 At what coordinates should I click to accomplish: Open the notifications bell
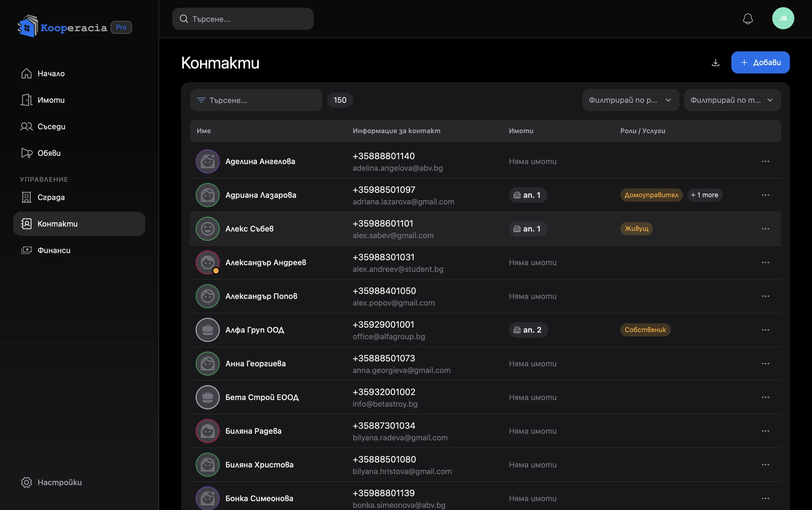click(x=748, y=19)
